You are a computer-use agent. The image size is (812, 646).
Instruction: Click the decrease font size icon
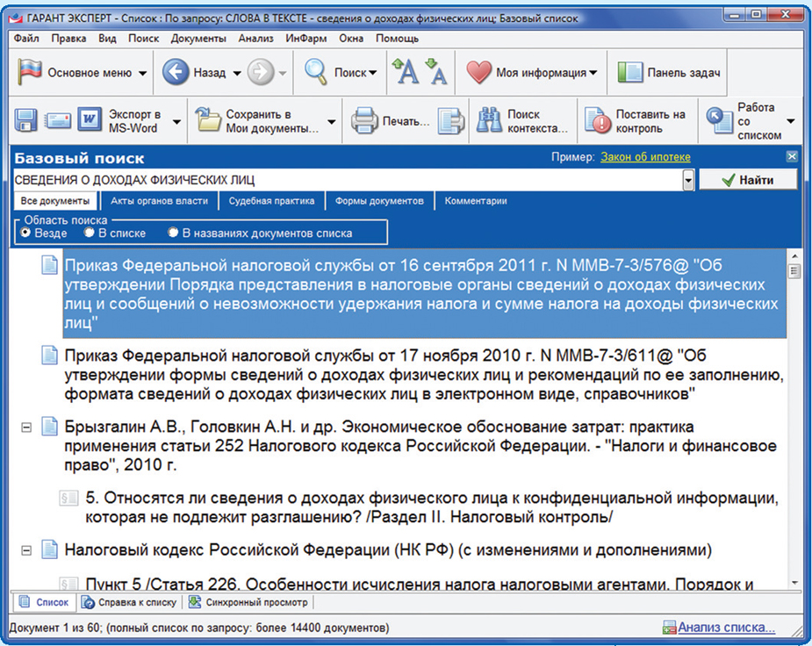(x=435, y=73)
